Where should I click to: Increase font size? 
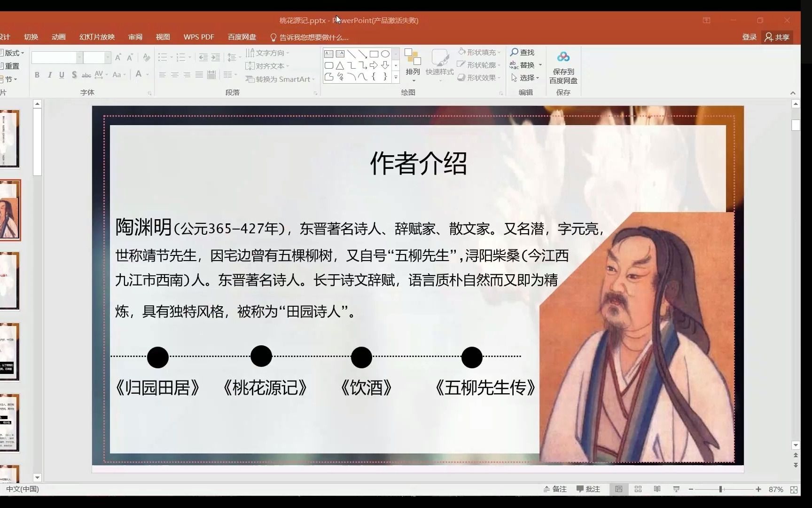coord(118,57)
